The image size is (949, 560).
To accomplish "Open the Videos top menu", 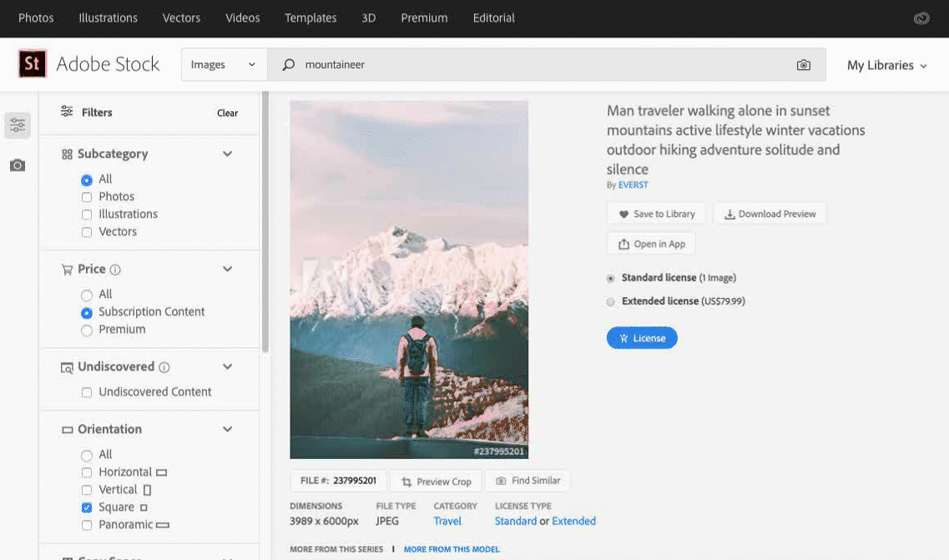I will pyautogui.click(x=243, y=18).
